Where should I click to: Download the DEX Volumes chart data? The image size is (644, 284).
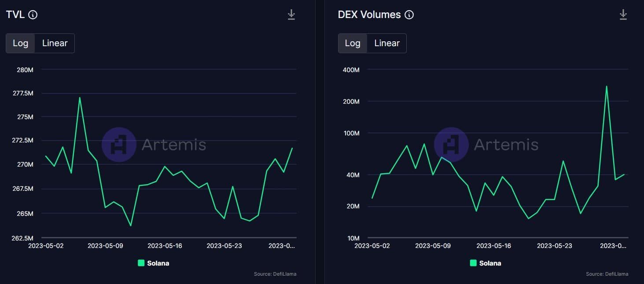click(623, 15)
